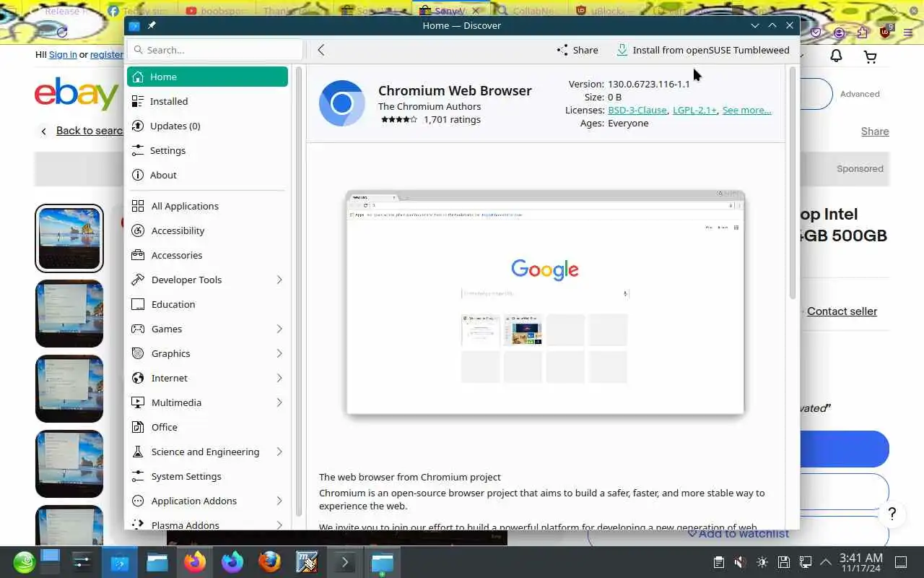Select second eBay listing thumbnail
This screenshot has height=578, width=924.
(69, 314)
